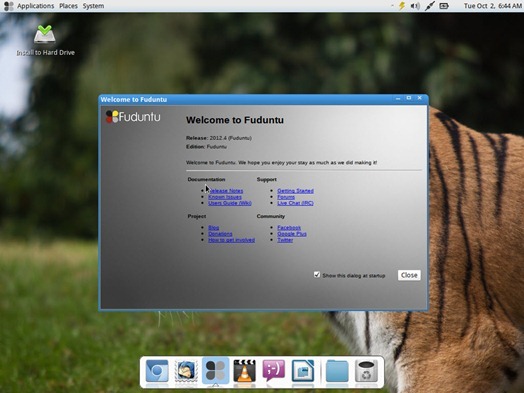Open the Facebook link
This screenshot has width=524, height=393.
pos(289,228)
